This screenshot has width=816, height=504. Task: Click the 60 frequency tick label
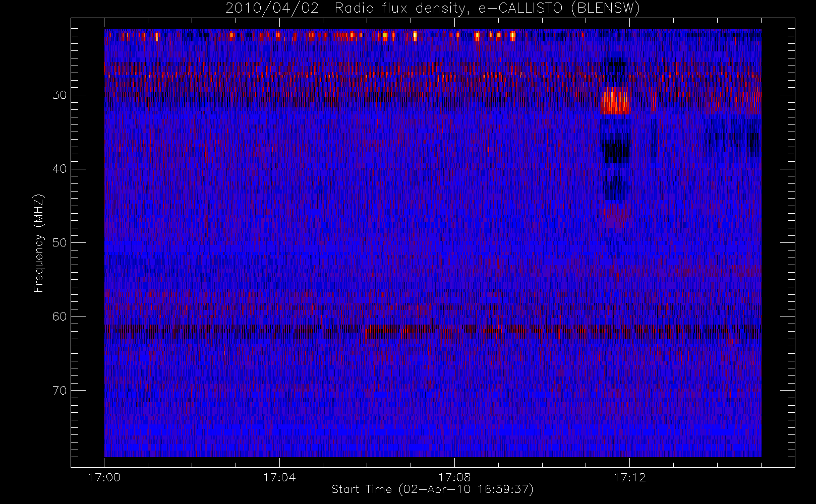(60, 317)
